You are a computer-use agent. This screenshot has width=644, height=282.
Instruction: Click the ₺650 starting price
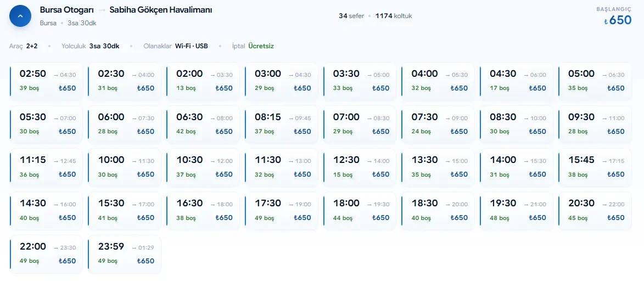[618, 20]
